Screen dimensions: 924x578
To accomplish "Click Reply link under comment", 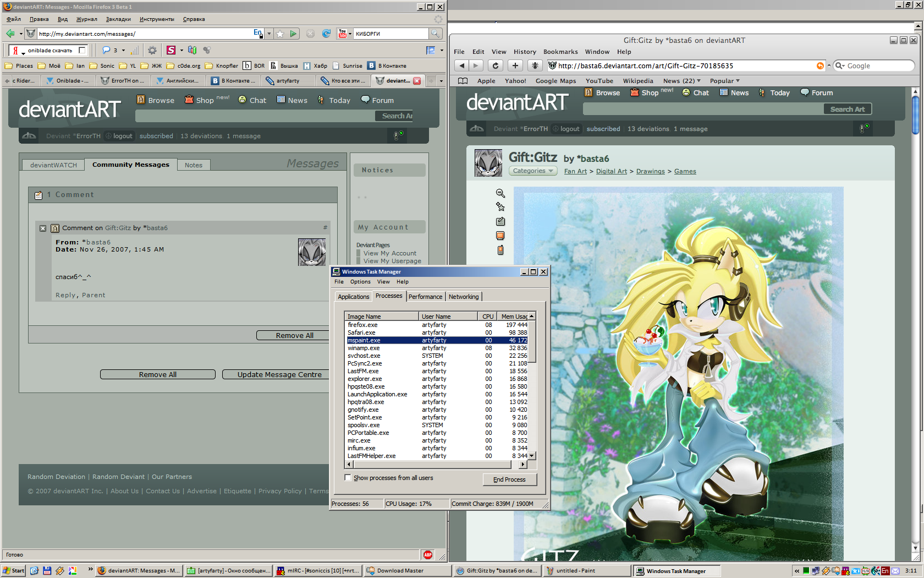I will click(65, 295).
